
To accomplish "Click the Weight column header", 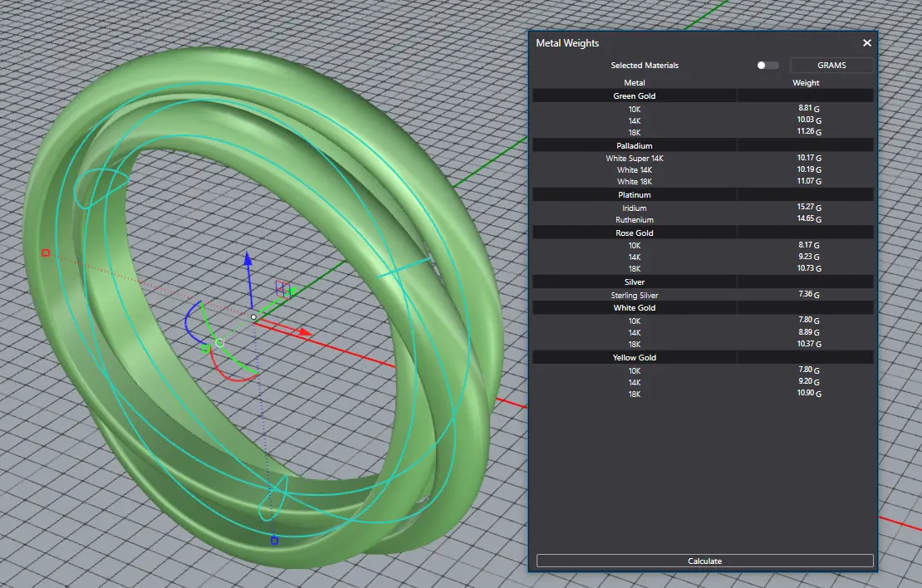I will 806,83.
